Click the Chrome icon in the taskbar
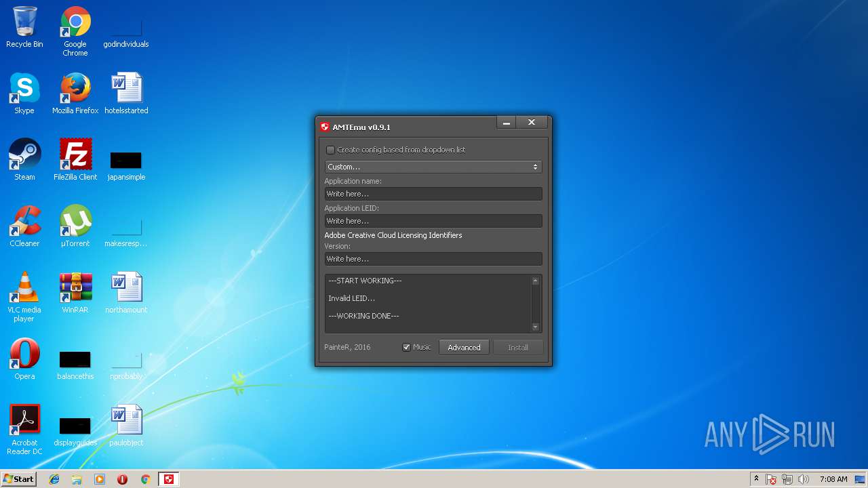This screenshot has height=488, width=868. click(145, 479)
